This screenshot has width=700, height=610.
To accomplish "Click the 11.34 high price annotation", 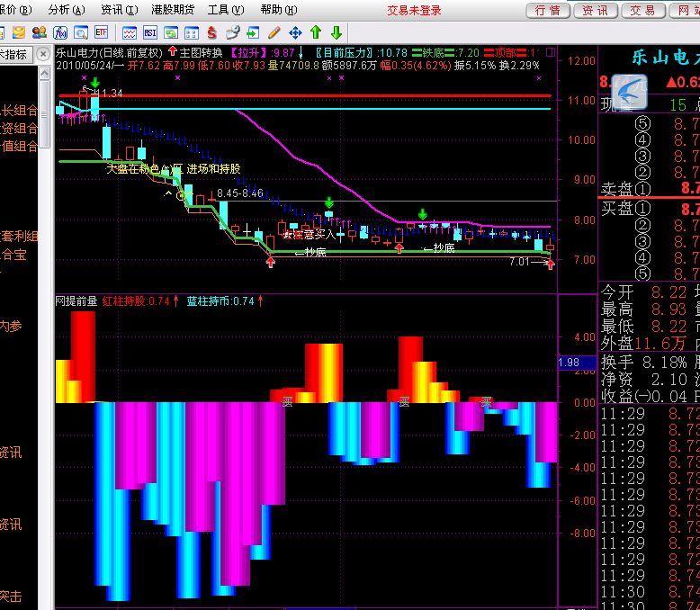I will 112,94.
